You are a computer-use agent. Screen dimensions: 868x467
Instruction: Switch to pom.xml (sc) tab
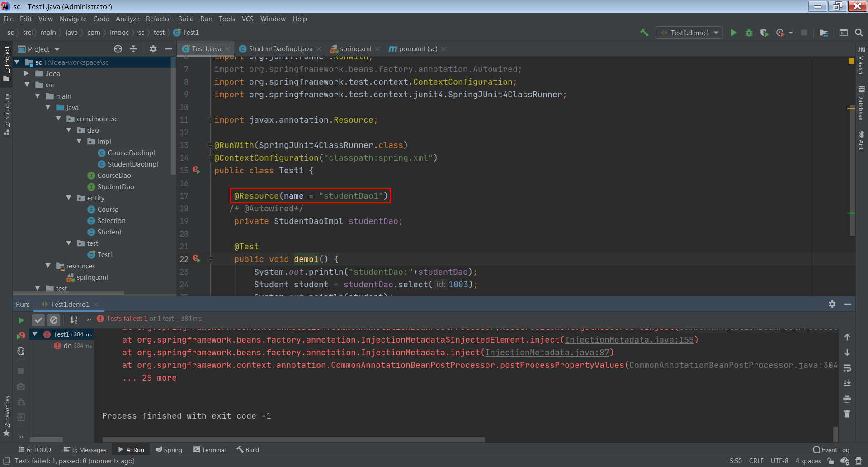[x=418, y=49]
